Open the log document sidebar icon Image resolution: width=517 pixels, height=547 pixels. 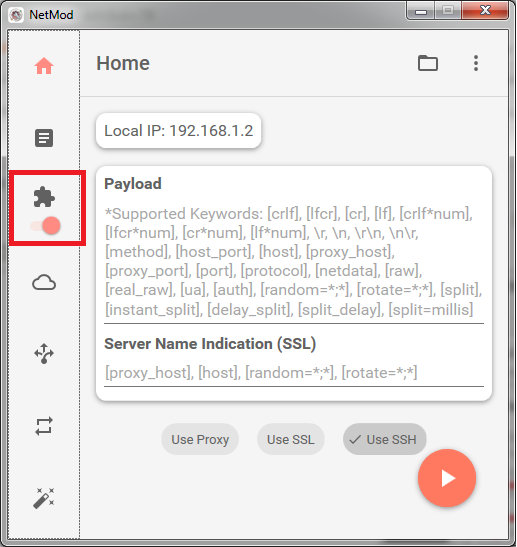tap(44, 138)
